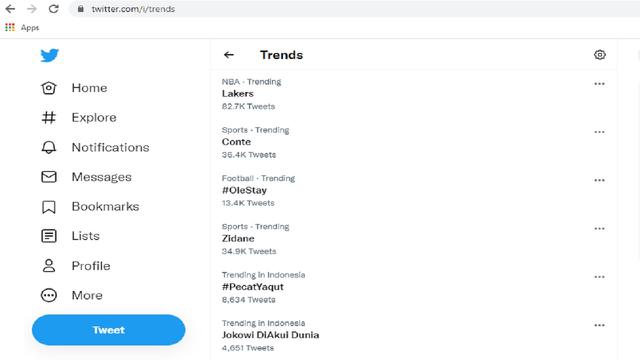Click browser back arrow button
Viewport: 640px width, 360px height.
10,9
